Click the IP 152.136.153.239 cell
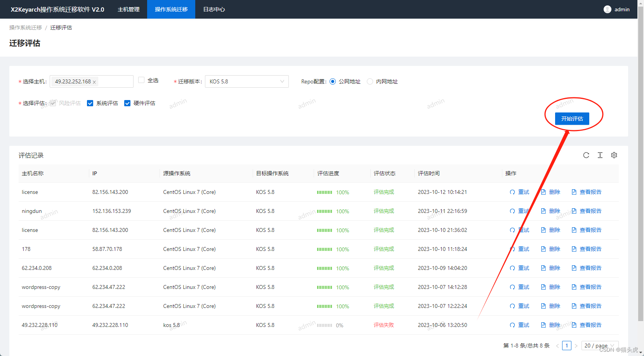Screen dimensions: 644x356 tap(111, 211)
